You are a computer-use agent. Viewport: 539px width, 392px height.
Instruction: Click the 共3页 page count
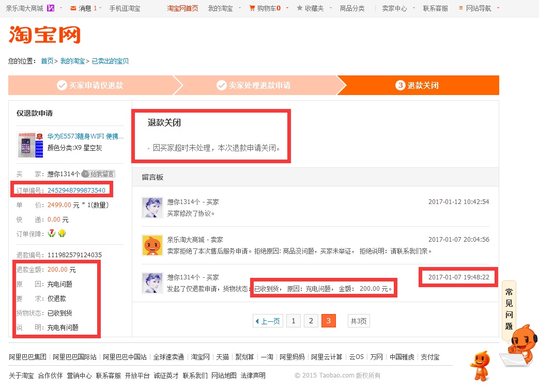coord(359,321)
